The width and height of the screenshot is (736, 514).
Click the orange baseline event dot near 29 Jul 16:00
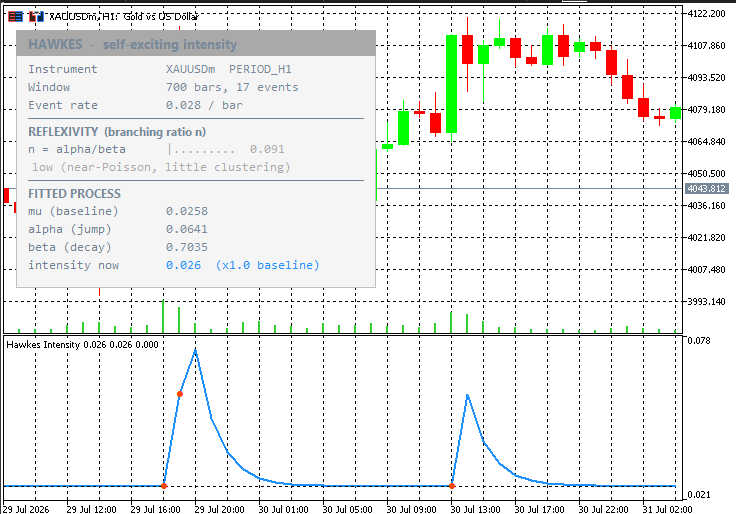click(164, 486)
